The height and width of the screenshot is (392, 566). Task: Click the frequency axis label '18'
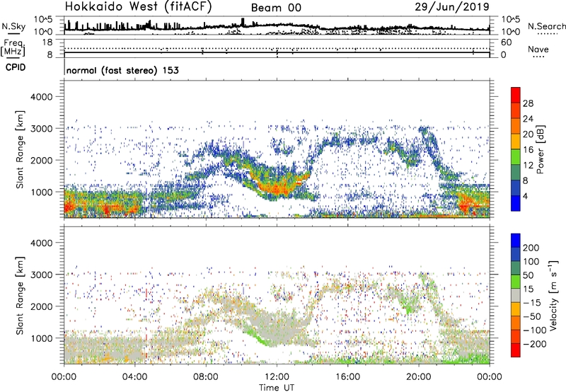(47, 42)
